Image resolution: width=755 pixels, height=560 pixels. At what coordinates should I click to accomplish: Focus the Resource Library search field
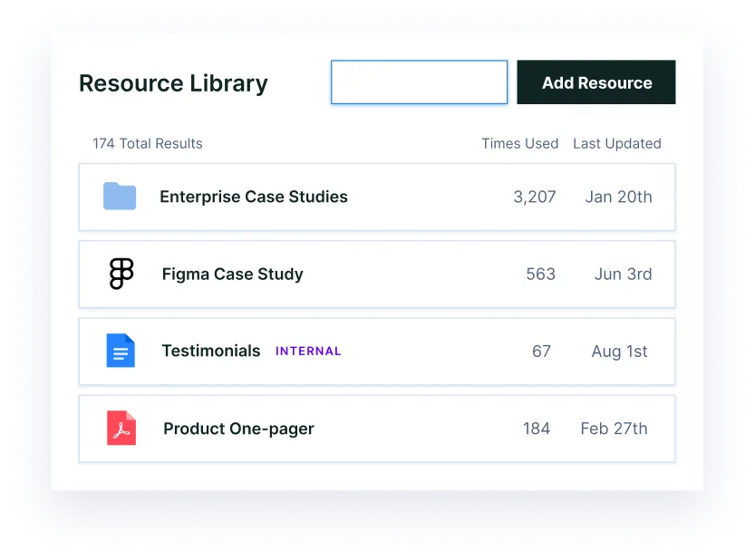tap(419, 82)
